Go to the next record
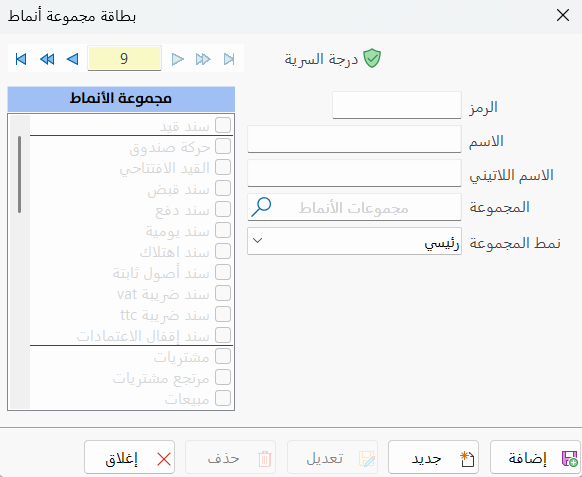Viewport: 582px width, 477px height. pos(178,59)
